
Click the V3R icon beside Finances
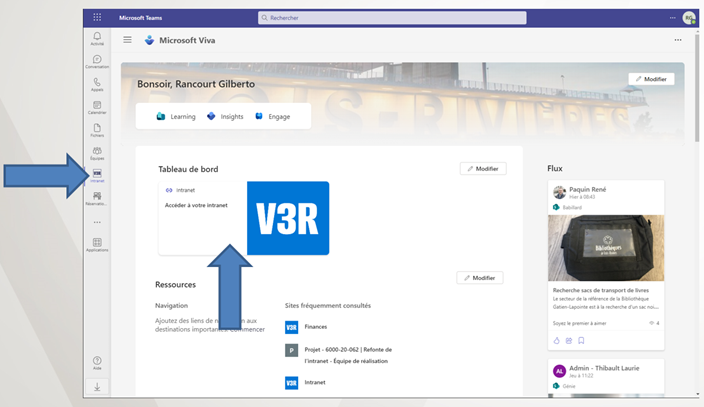291,327
